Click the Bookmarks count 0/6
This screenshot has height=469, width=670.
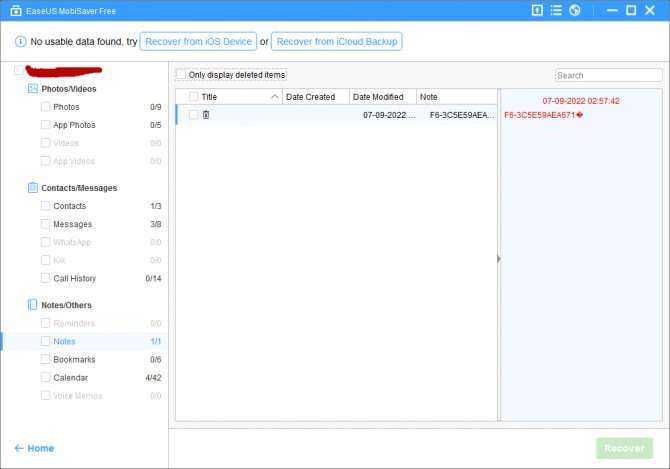(x=156, y=360)
